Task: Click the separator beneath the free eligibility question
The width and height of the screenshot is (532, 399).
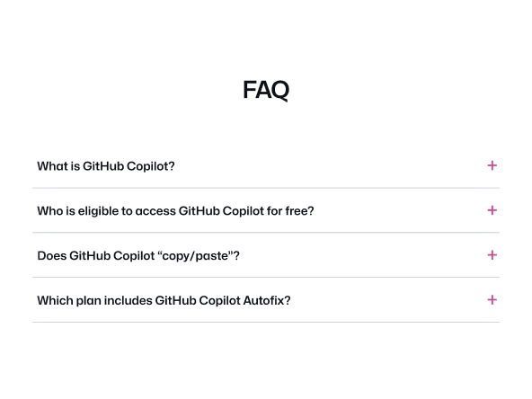Action: tap(266, 233)
